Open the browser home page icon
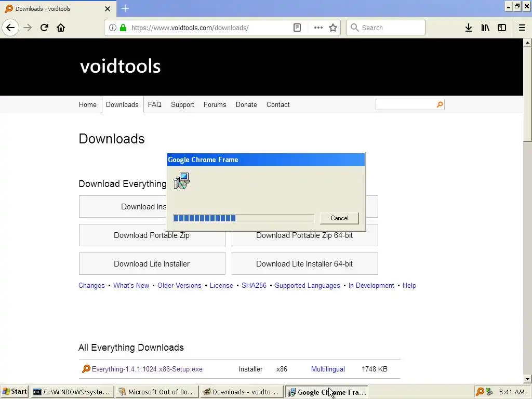Viewport: 532px width, 399px height. point(61,28)
